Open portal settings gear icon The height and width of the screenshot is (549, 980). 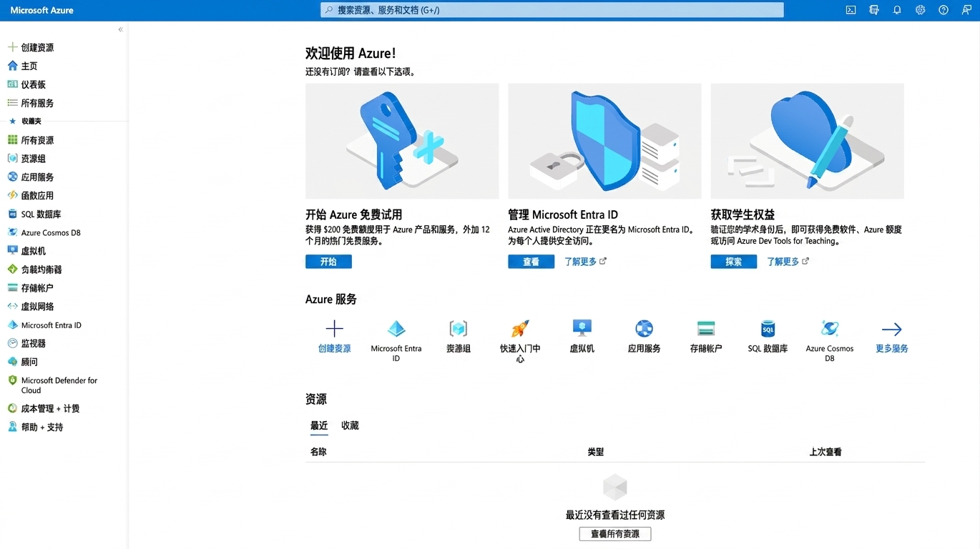(920, 10)
